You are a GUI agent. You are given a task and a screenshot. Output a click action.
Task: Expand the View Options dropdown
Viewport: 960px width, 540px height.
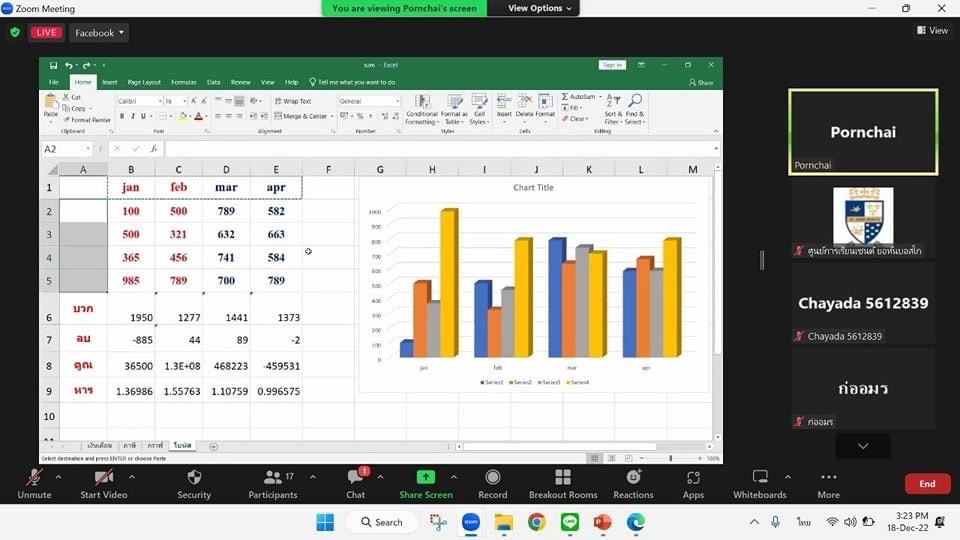coord(540,8)
